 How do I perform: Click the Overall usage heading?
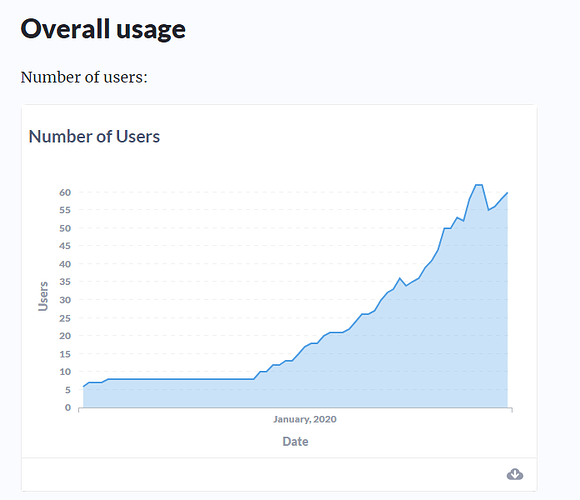[x=103, y=29]
